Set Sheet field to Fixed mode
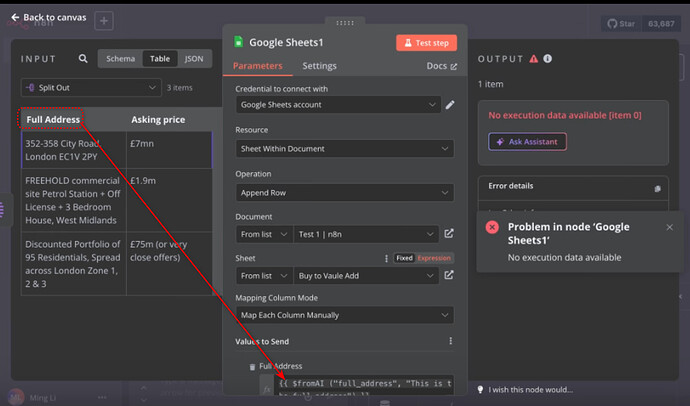The height and width of the screenshot is (406, 690). pyautogui.click(x=404, y=258)
